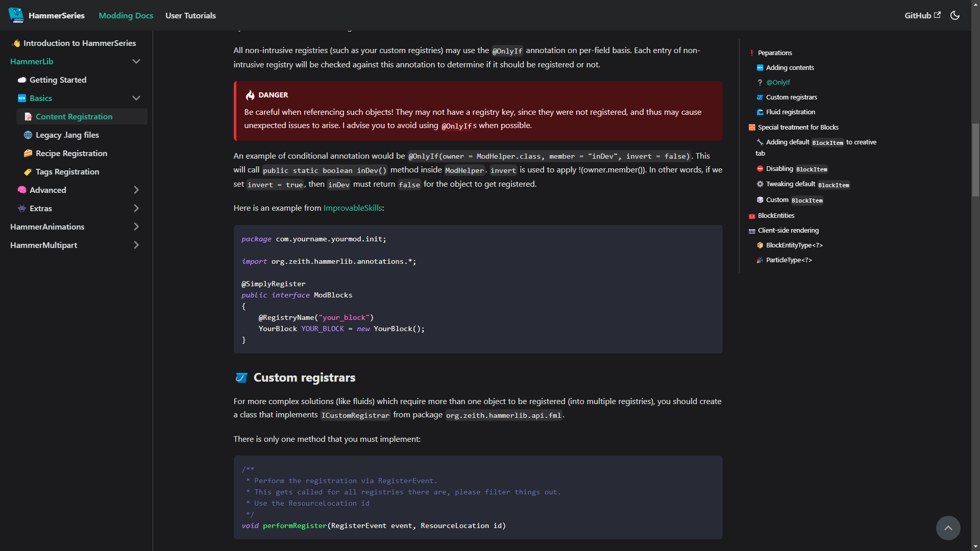This screenshot has width=980, height=551.
Task: Switch to the User Tutorials tab
Action: coord(190,15)
